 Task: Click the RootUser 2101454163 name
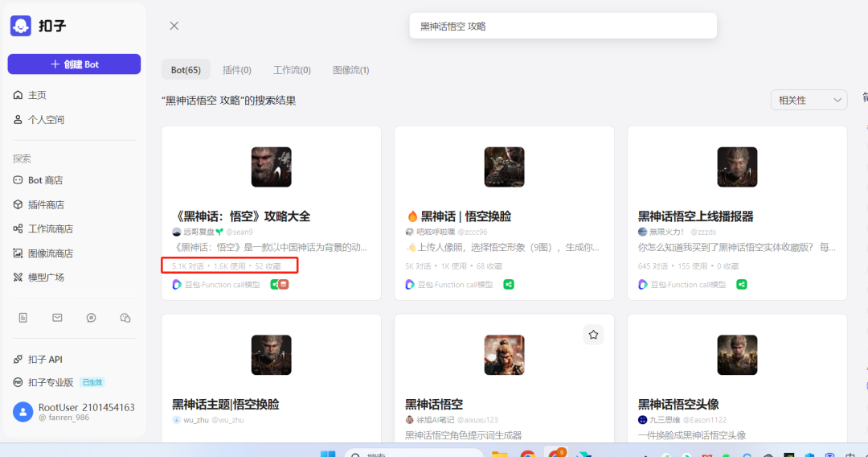[86, 408]
